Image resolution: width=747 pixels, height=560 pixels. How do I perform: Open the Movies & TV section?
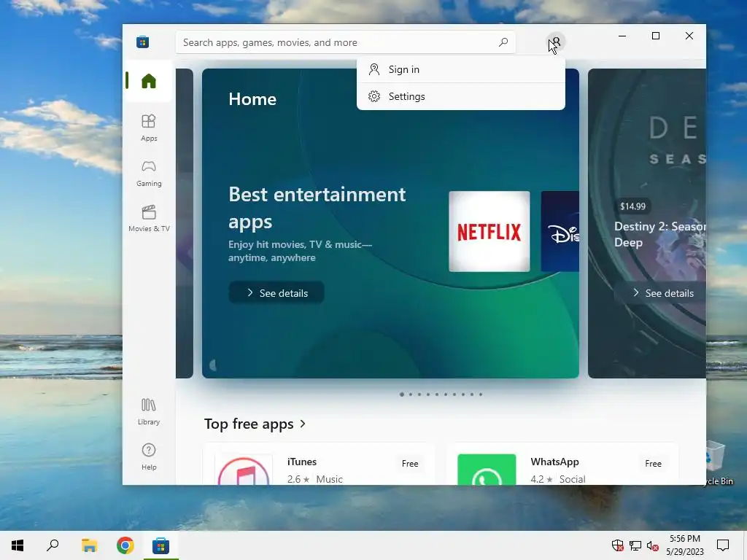click(x=149, y=218)
